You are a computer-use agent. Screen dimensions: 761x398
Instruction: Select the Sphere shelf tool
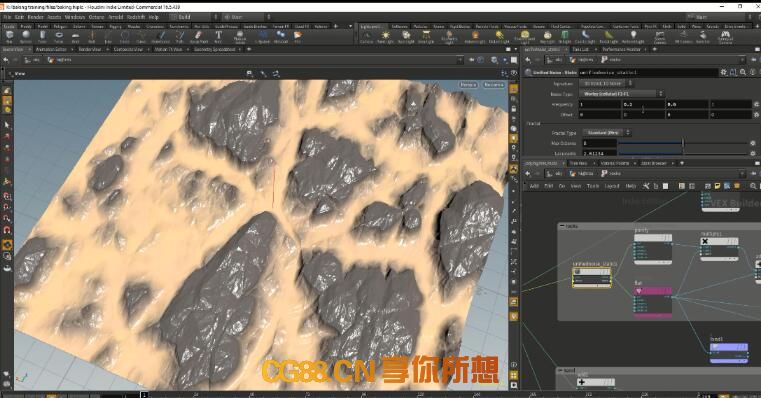tap(26, 36)
